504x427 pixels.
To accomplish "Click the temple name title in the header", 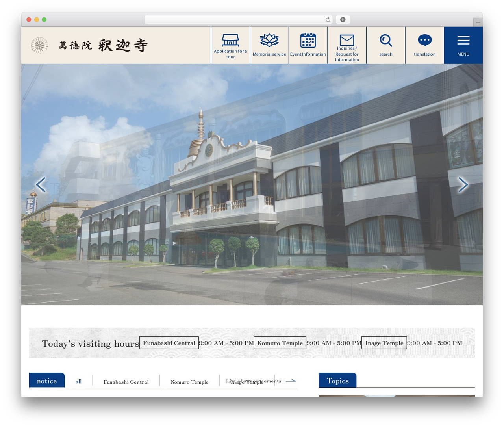I will 103,45.
